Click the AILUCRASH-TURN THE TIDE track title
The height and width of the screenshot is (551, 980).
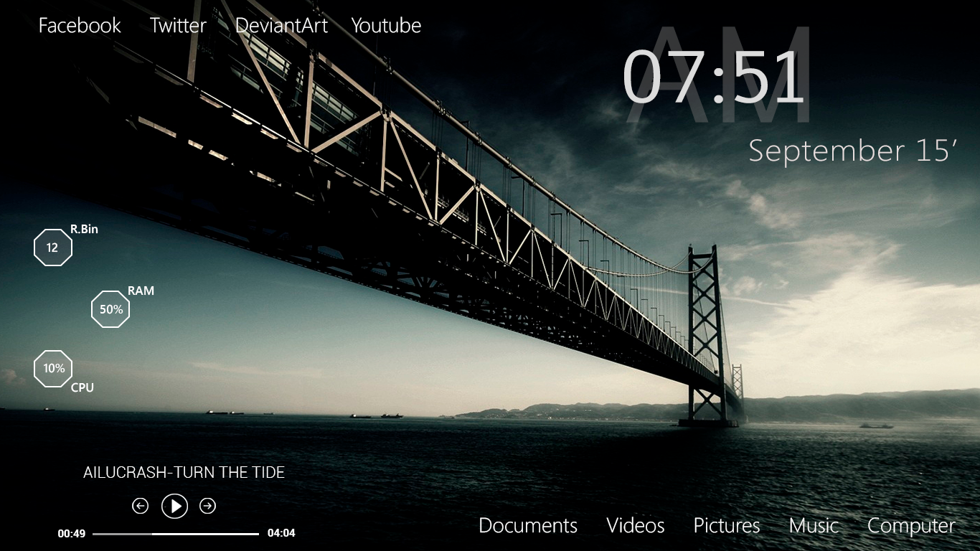184,472
